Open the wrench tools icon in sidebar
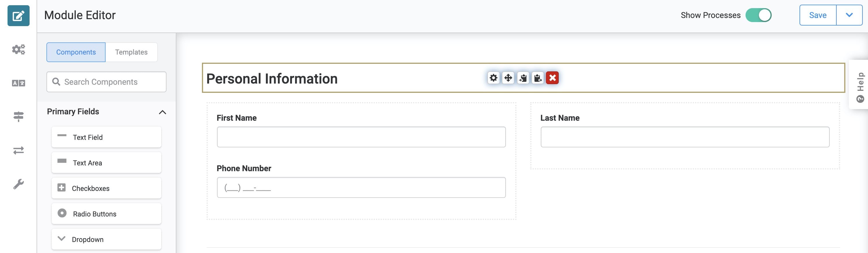This screenshot has width=868, height=253. coord(19,184)
